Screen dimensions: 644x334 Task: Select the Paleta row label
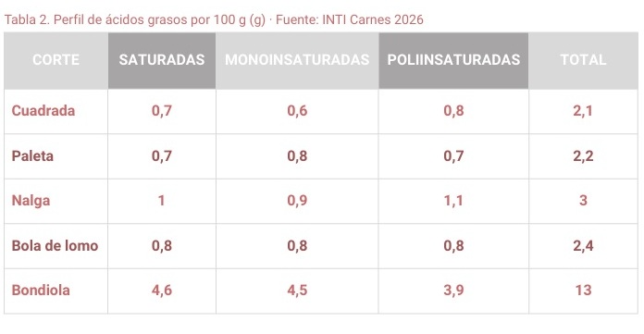pyautogui.click(x=32, y=156)
